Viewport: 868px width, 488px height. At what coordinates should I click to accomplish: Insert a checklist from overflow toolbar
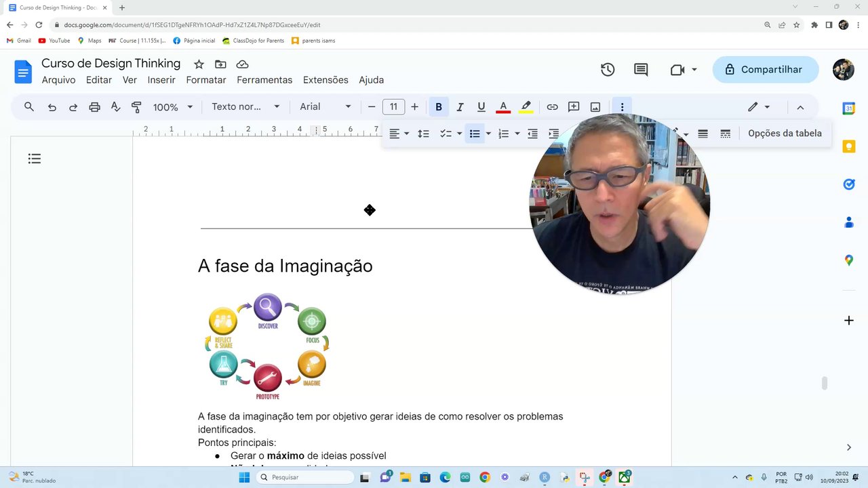coord(446,134)
